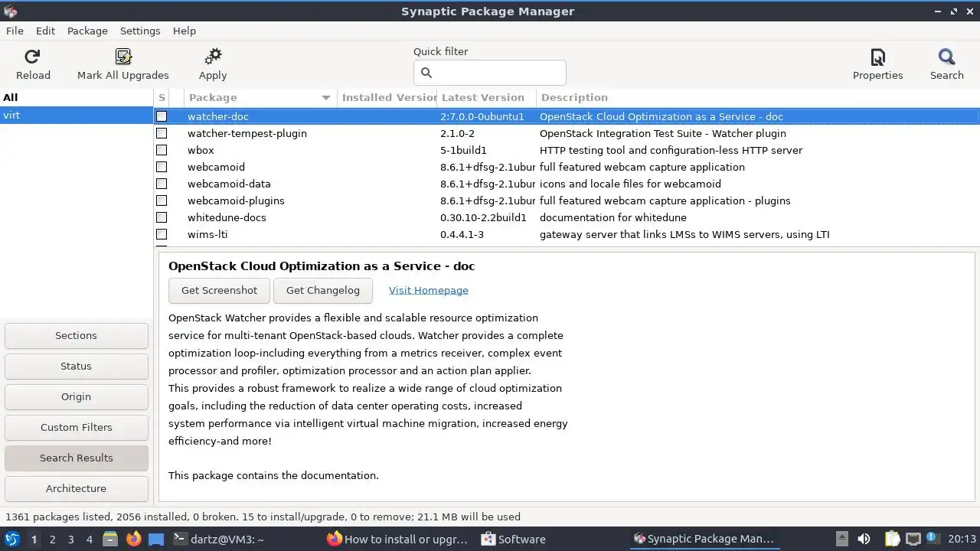Follow the Visit Homepage link
Viewport: 980px width, 551px height.
pos(429,290)
